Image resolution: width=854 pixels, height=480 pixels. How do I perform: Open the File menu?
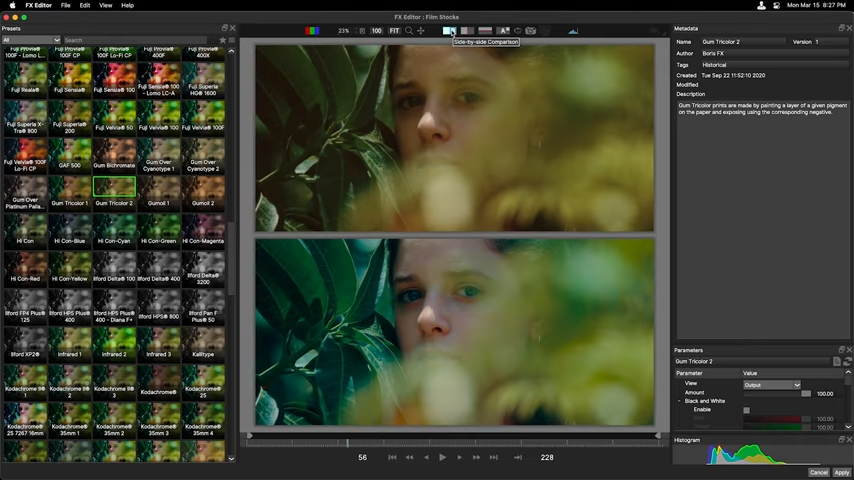(x=65, y=5)
